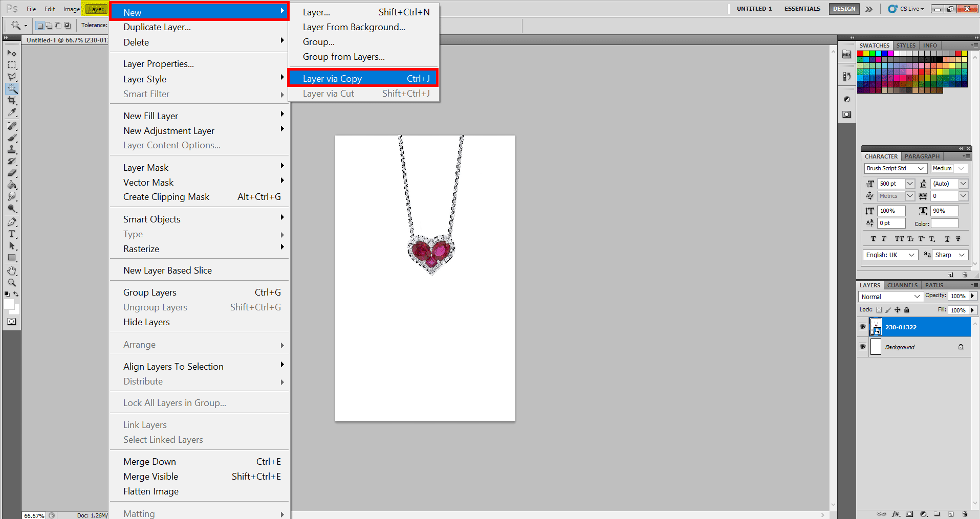
Task: Switch to the Channels tab
Action: [x=902, y=285]
